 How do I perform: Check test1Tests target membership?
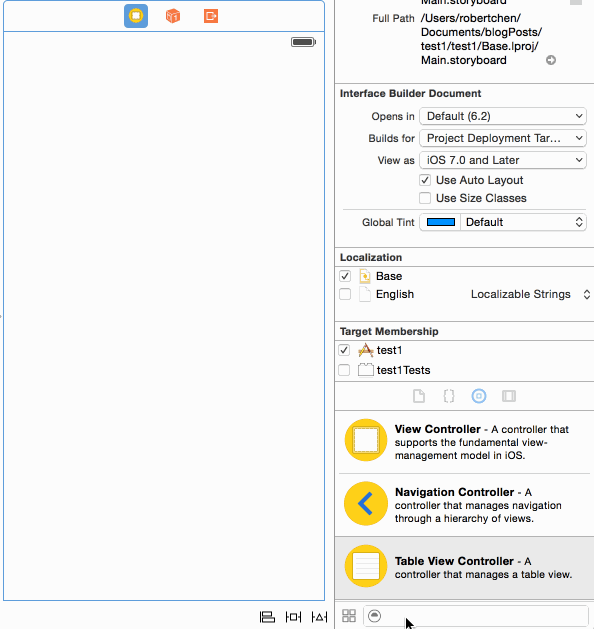(x=344, y=370)
